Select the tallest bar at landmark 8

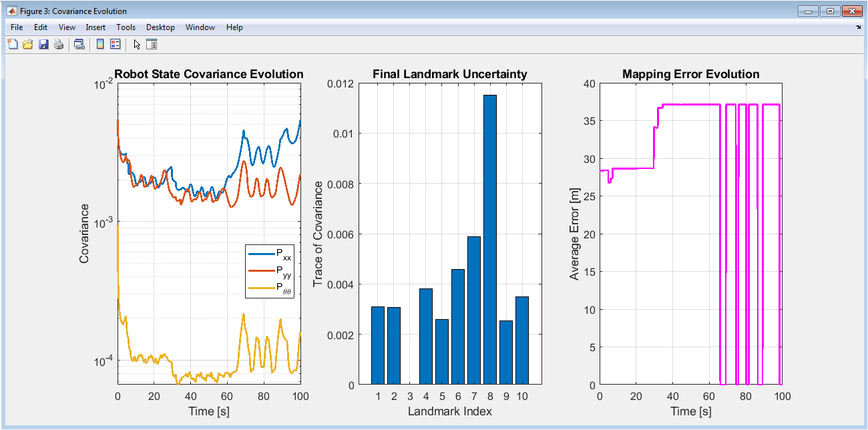pyautogui.click(x=490, y=240)
